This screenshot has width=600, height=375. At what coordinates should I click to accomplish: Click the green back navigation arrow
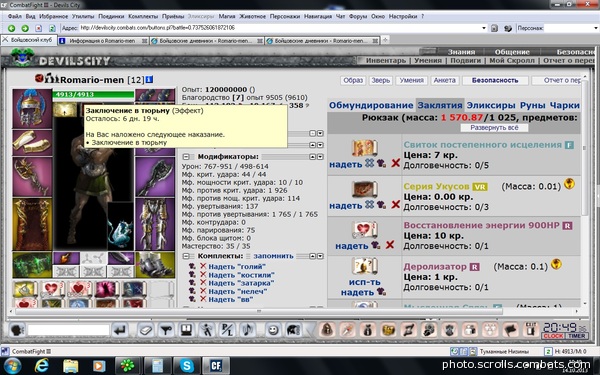pyautogui.click(x=11, y=28)
